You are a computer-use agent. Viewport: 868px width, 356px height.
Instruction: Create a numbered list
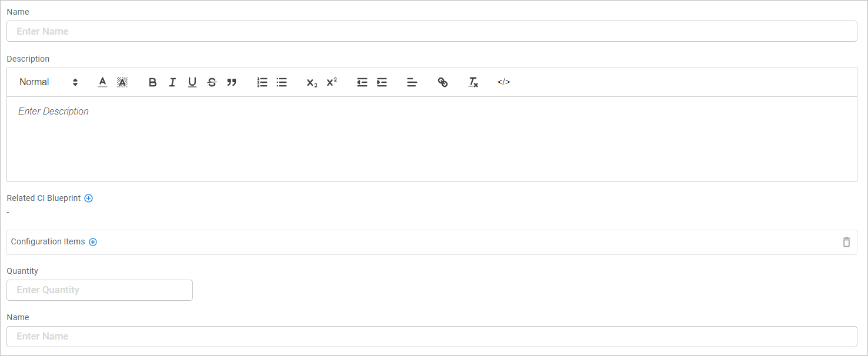pyautogui.click(x=262, y=82)
